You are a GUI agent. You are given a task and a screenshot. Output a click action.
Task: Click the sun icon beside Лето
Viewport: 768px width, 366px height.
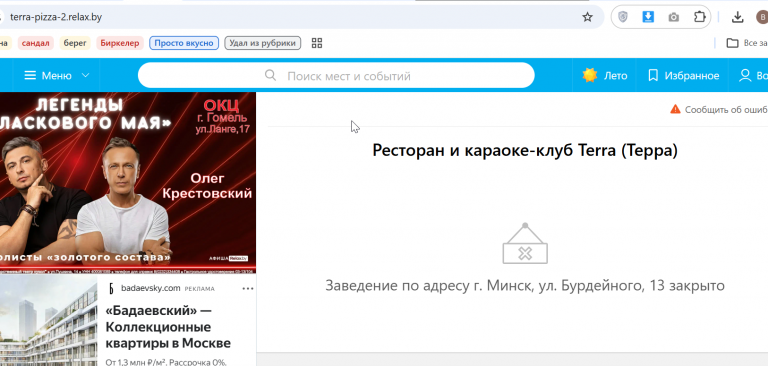590,75
